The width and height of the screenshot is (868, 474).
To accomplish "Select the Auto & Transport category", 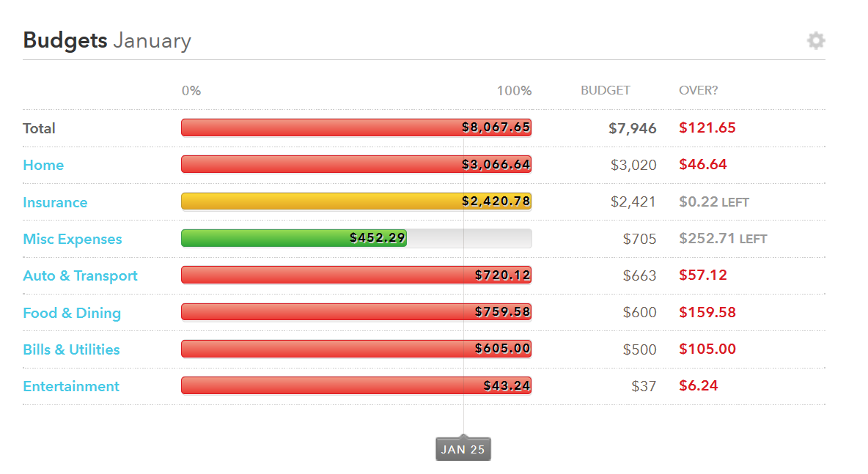I will (x=81, y=275).
